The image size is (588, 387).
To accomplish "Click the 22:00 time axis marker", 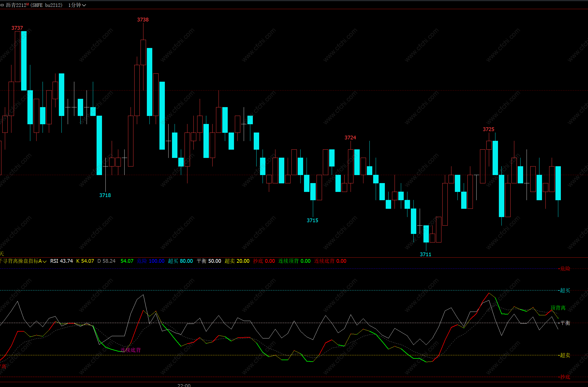I will coord(184,385).
